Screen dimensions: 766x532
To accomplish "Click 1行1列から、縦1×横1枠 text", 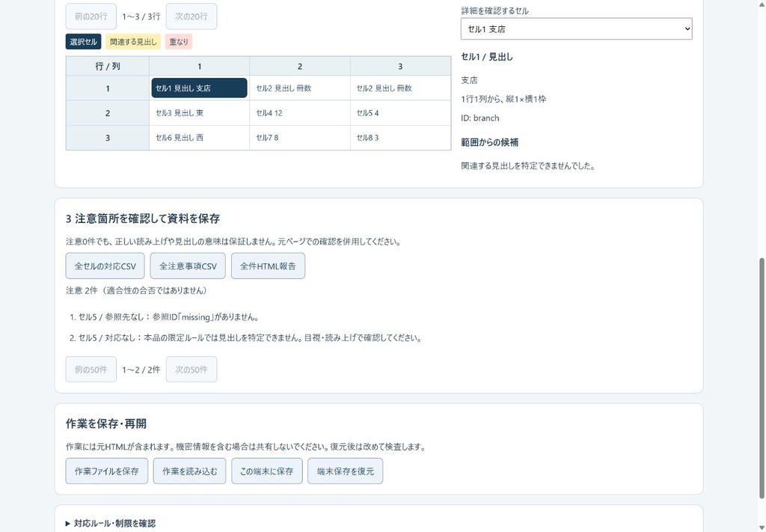I will 503,99.
